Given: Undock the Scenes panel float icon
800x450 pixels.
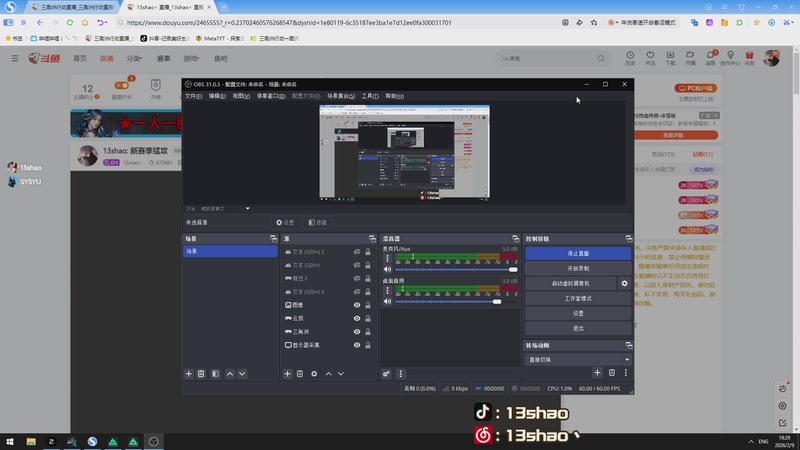Looking at the screenshot, I should pos(273,239).
